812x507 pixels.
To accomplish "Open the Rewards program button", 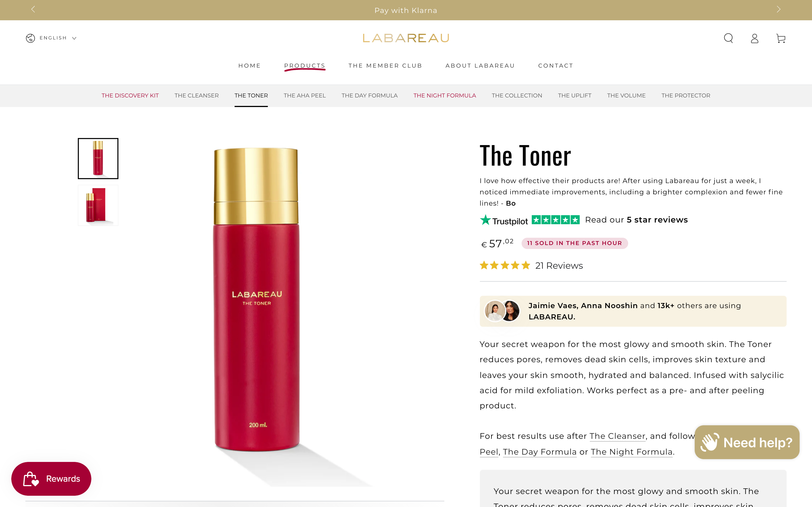I will [x=51, y=479].
